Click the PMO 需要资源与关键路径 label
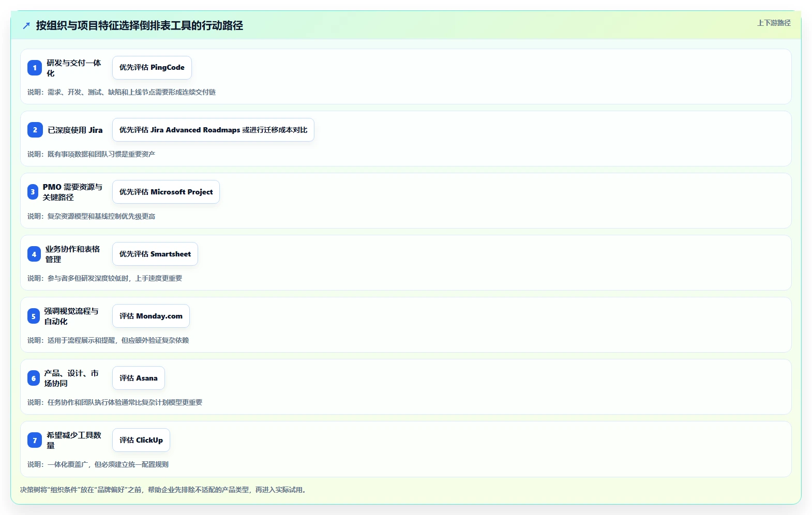812x515 pixels. click(72, 192)
